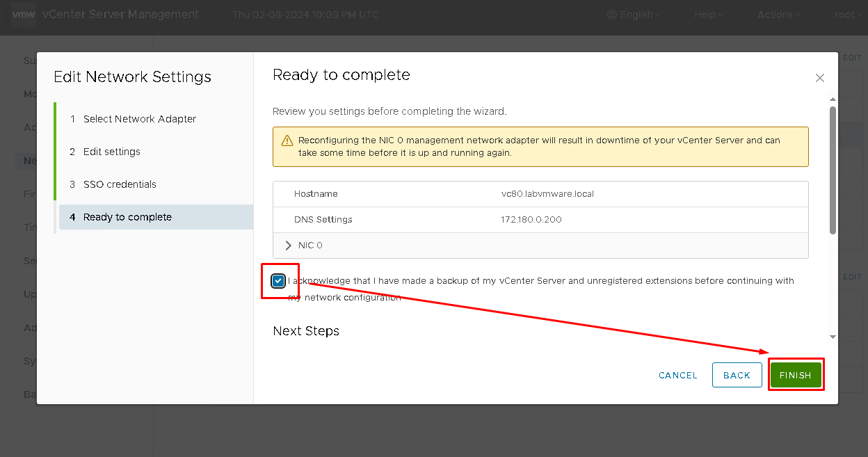The image size is (868, 457).
Task: Click the Ready to complete page heading
Action: tap(341, 75)
